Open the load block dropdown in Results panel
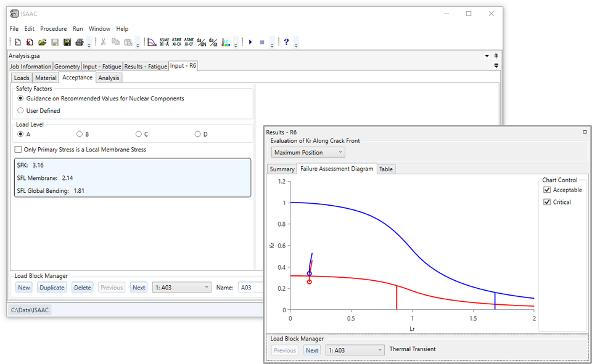Image resolution: width=592 pixels, height=364 pixels. (x=355, y=350)
